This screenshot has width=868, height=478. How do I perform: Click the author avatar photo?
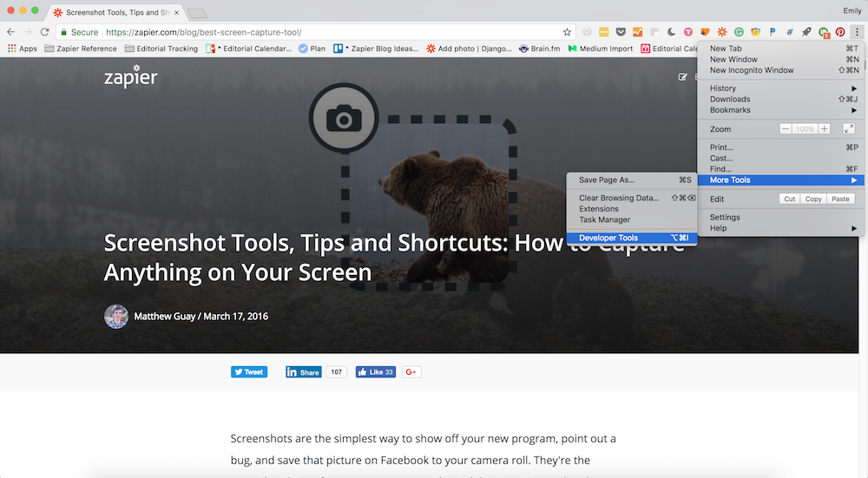pos(116,317)
